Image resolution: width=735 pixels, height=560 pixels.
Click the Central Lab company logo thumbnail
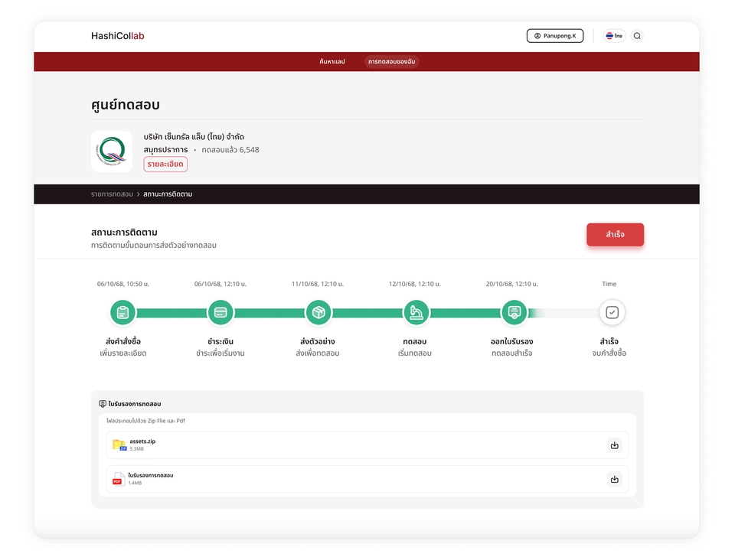click(112, 151)
